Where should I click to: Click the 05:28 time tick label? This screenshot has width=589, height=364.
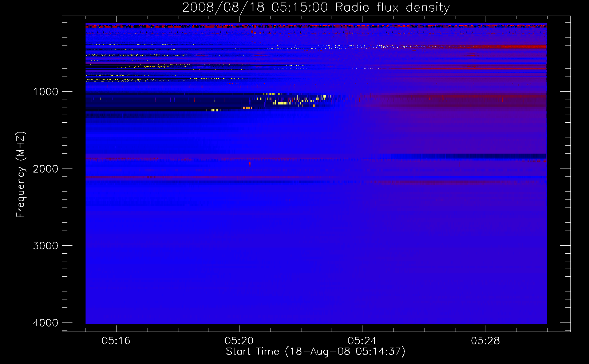click(x=485, y=341)
